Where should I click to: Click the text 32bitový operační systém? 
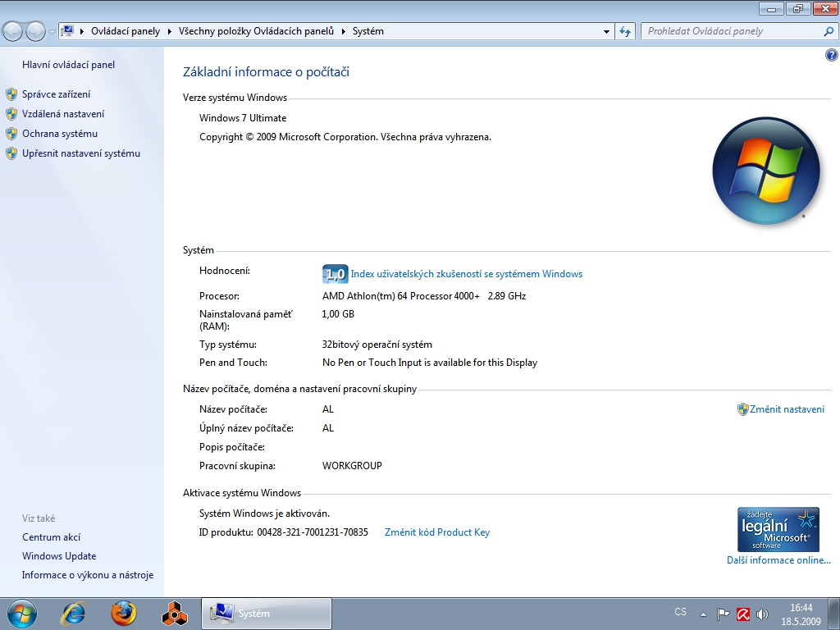[377, 345]
